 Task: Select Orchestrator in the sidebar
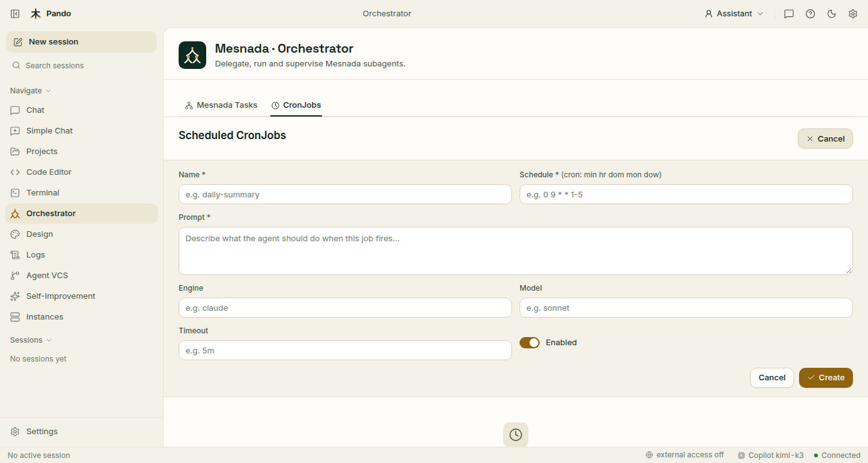tap(81, 214)
